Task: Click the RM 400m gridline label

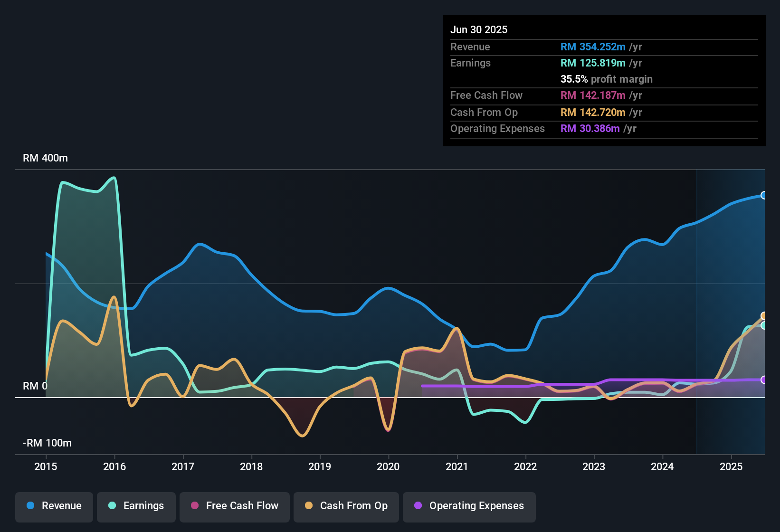Action: (45, 158)
